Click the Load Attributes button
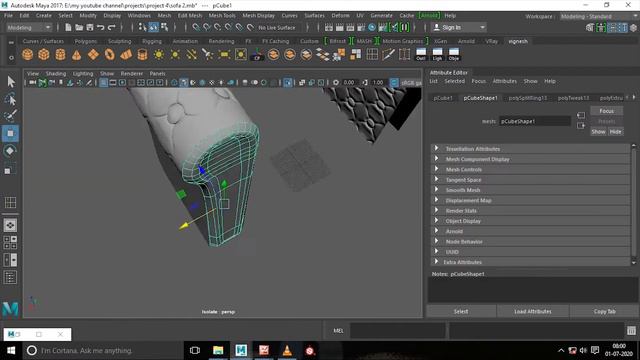This screenshot has width=640, height=360. (x=533, y=311)
